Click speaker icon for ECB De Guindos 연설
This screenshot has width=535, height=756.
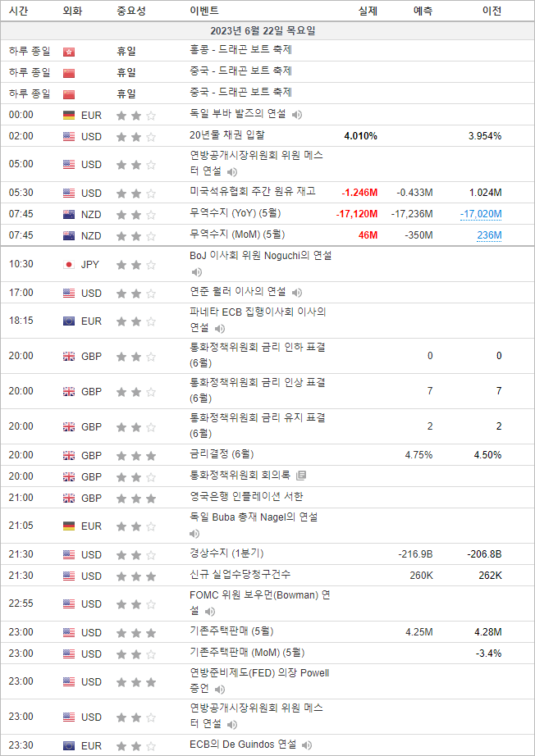pyautogui.click(x=307, y=746)
